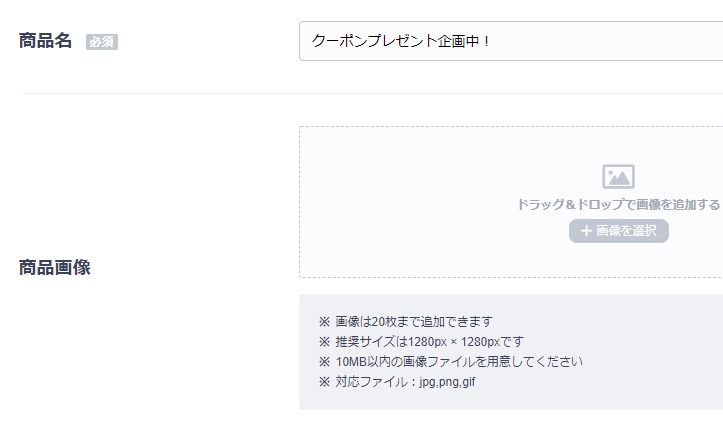This screenshot has height=434, width=723.
Task: Click the 商品画像 section label
Action: [54, 268]
